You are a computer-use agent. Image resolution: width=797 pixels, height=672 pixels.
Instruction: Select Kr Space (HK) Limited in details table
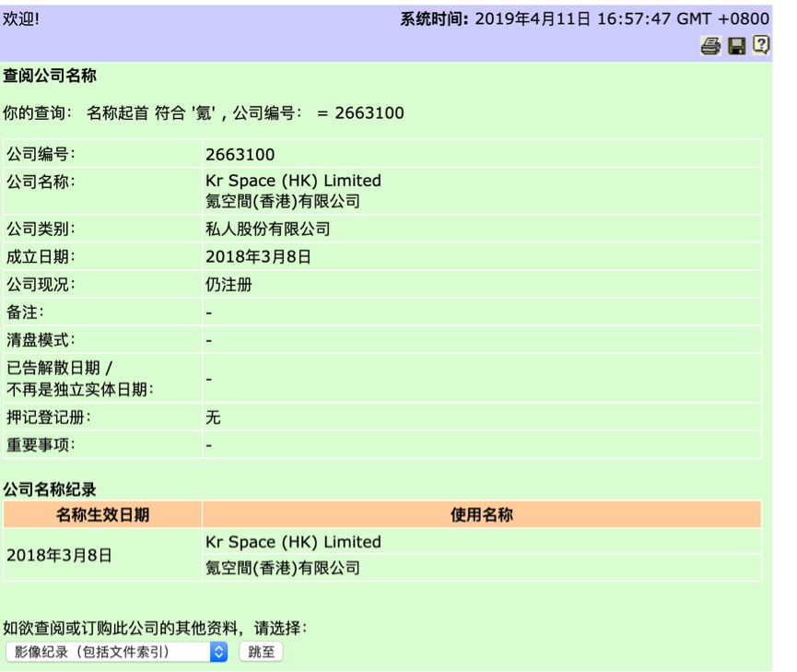293,181
